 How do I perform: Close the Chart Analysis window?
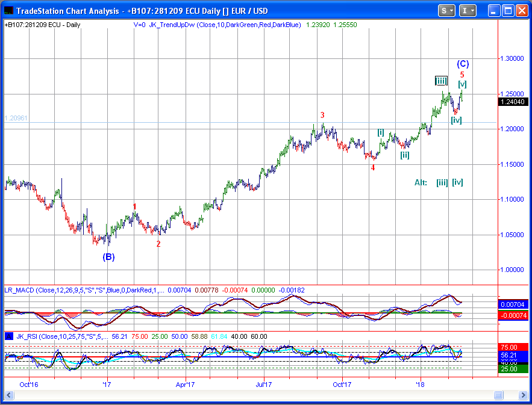coord(522,11)
